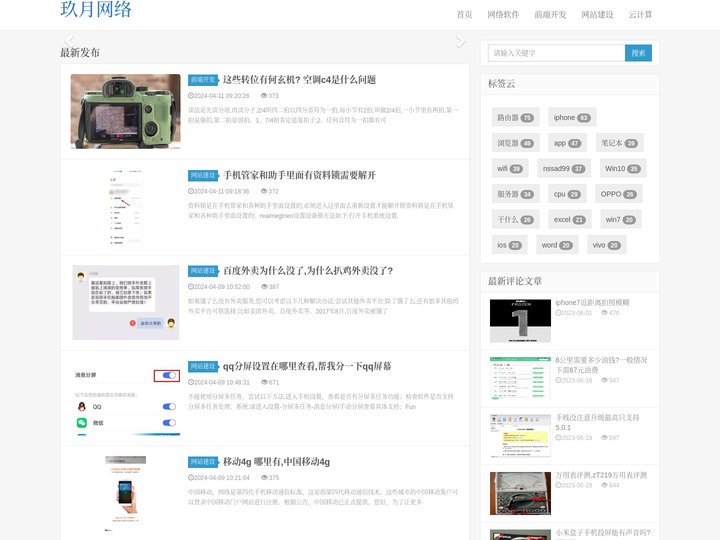Screen dimensions: 720x540
Task: Select the 干什么 tag
Action: pyautogui.click(x=515, y=219)
